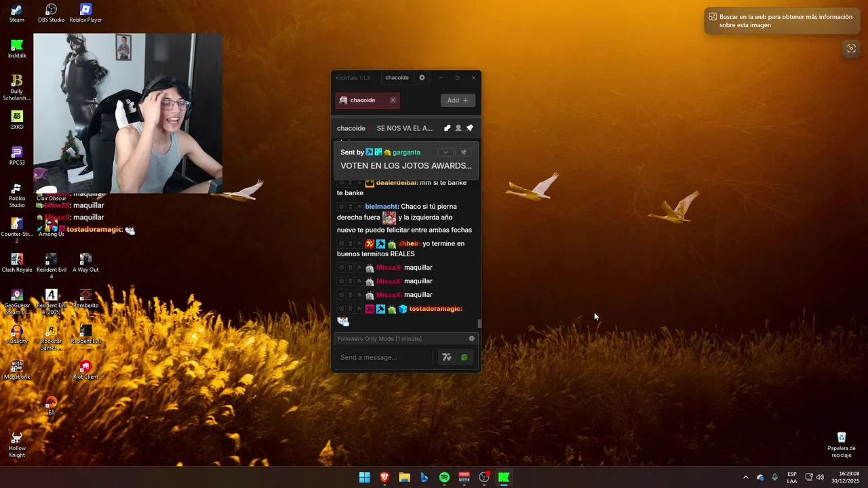This screenshot has height=488, width=868.
Task: Click the Add chatroom button
Action: point(458,100)
